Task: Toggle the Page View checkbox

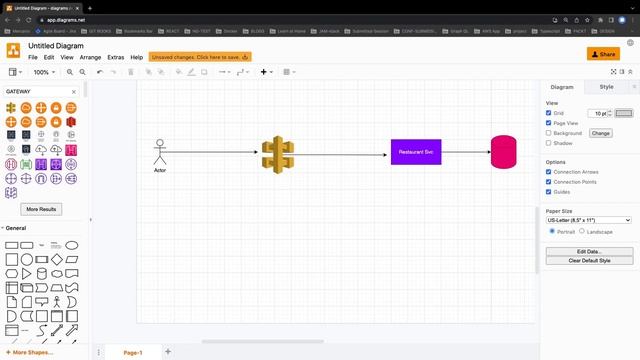Action: click(549, 123)
